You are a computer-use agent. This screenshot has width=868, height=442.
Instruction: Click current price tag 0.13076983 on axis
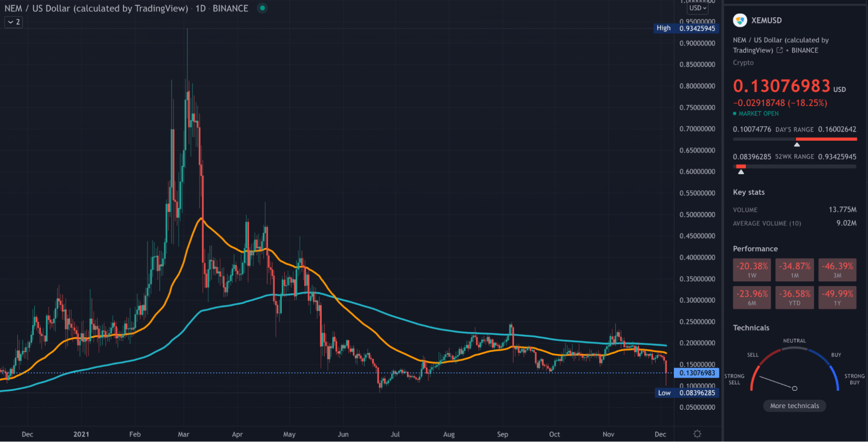(696, 373)
